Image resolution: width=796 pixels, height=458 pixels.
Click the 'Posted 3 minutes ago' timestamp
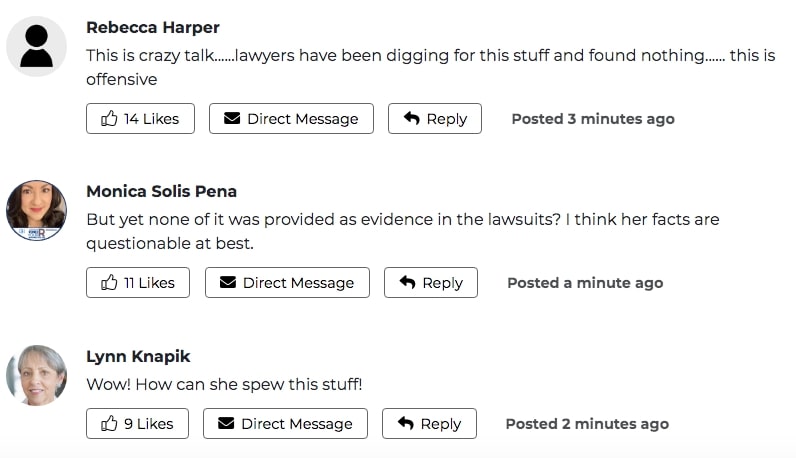click(x=593, y=119)
